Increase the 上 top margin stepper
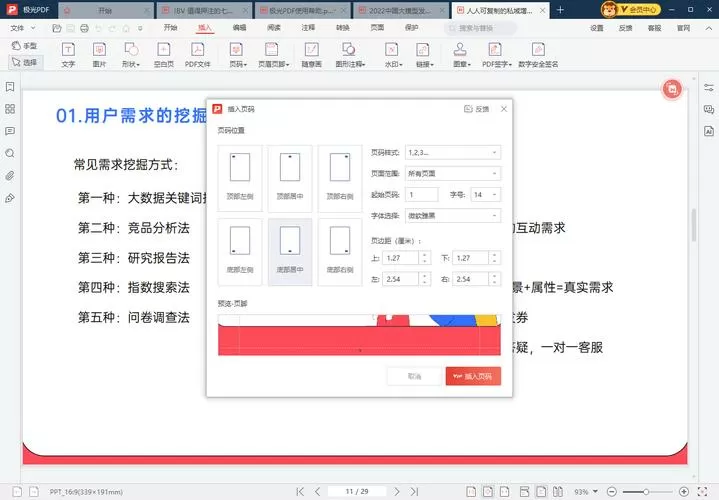719x500 pixels. pyautogui.click(x=425, y=255)
